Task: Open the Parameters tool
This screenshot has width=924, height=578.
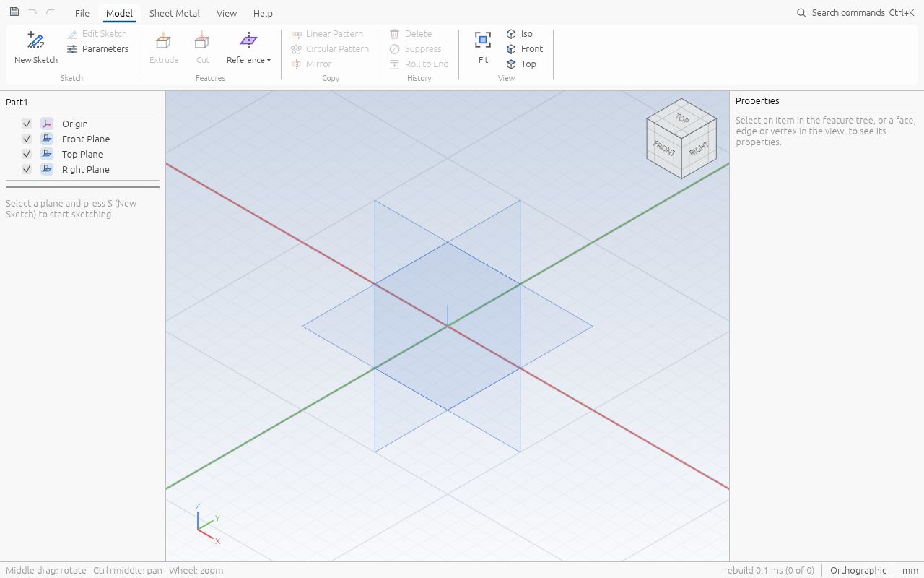Action: pyautogui.click(x=97, y=49)
